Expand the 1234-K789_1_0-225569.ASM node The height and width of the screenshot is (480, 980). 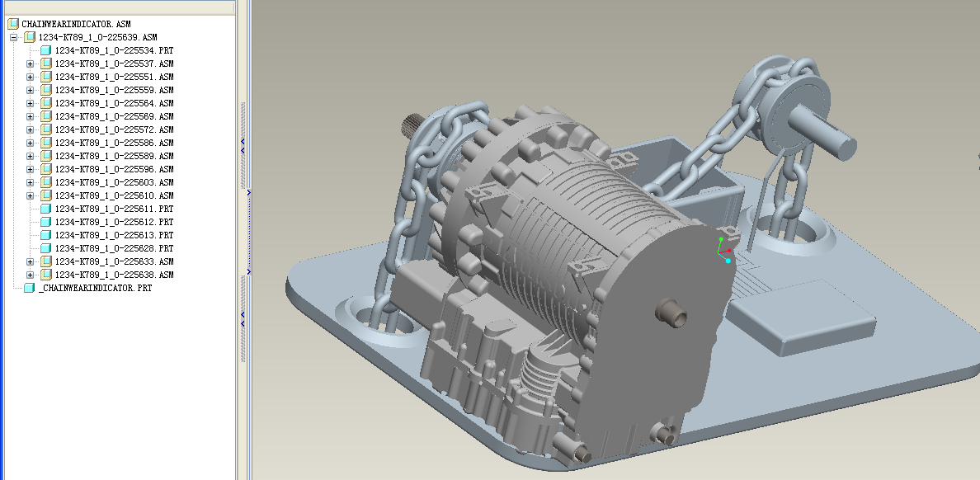pyautogui.click(x=30, y=116)
